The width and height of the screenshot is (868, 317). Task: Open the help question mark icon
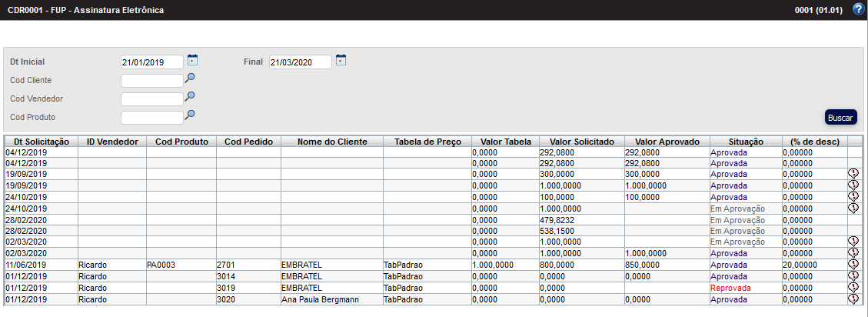859,11
